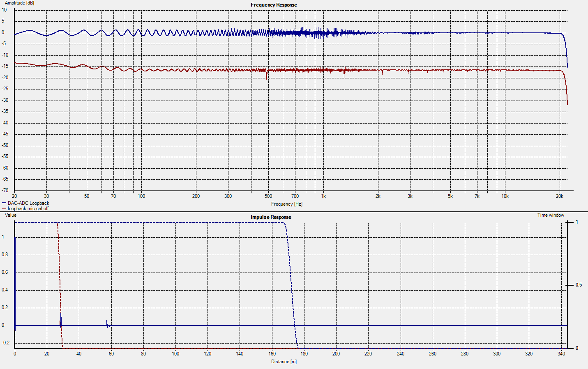
Task: Click the impulse reflection spike near 57 m
Action: tap(107, 324)
